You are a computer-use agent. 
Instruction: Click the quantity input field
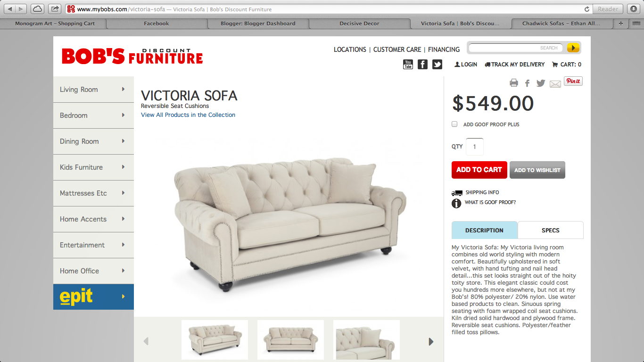[475, 147]
